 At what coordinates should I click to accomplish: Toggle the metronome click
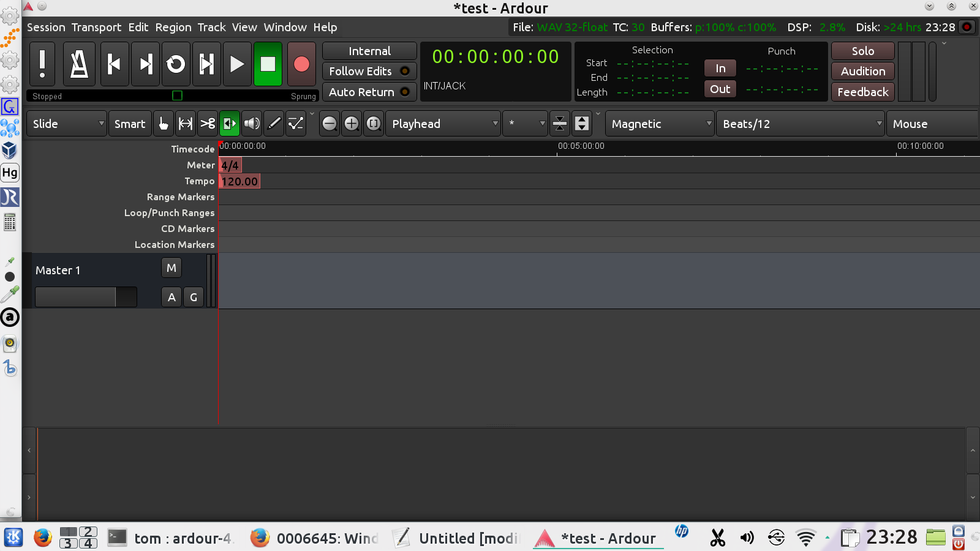(x=79, y=64)
